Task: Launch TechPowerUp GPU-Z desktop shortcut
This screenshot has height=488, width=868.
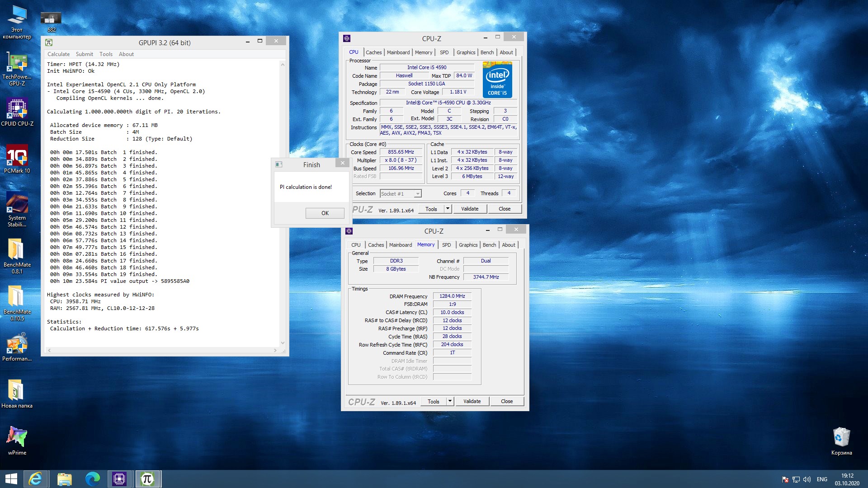Action: (17, 69)
